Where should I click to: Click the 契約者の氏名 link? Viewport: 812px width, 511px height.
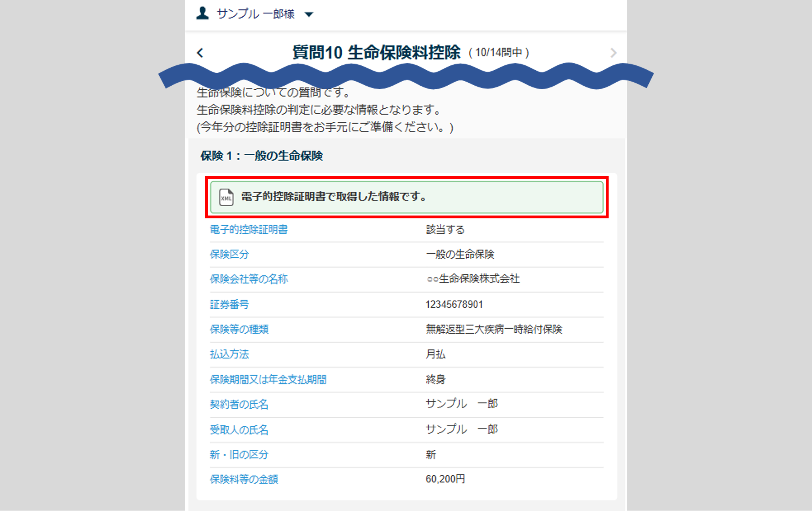[x=239, y=404]
